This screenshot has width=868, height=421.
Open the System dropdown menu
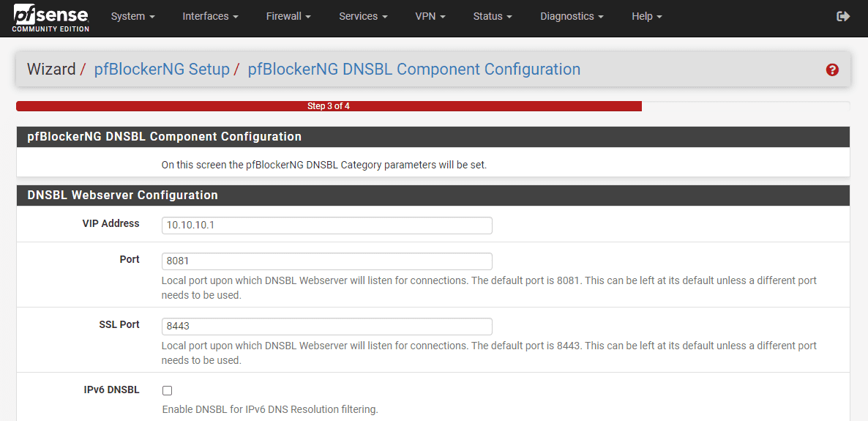pyautogui.click(x=132, y=16)
